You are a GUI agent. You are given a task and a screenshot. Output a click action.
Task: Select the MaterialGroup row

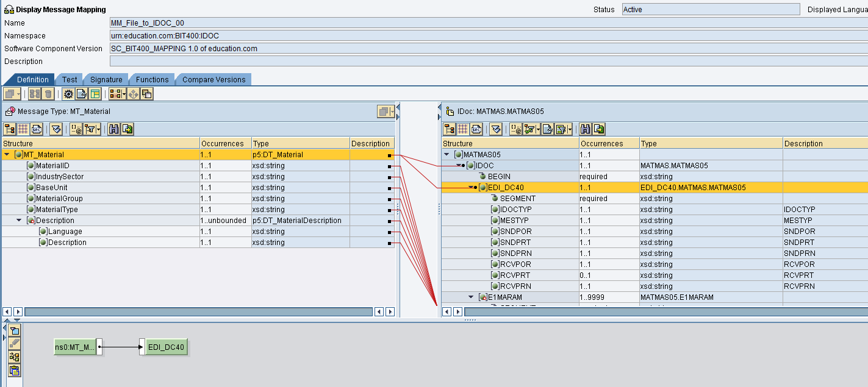[x=198, y=199]
